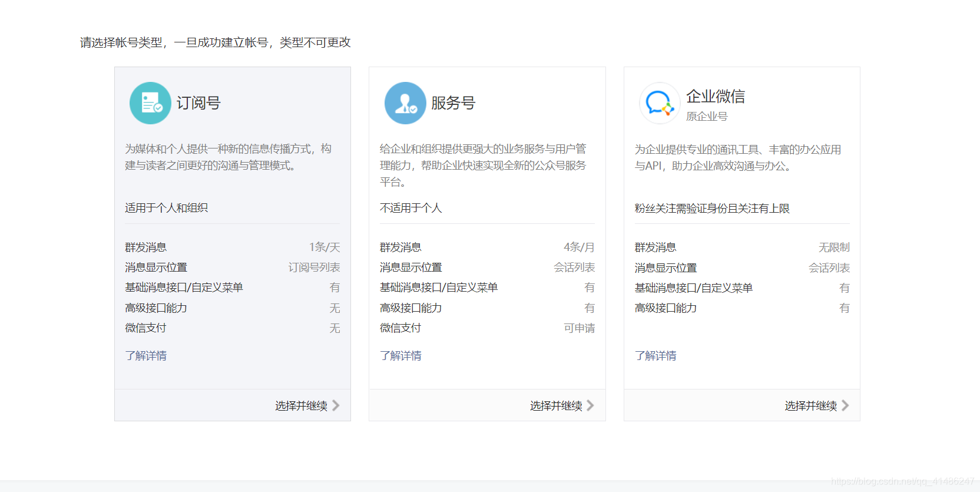This screenshot has height=492, width=980.
Task: Click 消息显示位置 label in 订阅号 card
Action: click(x=156, y=268)
